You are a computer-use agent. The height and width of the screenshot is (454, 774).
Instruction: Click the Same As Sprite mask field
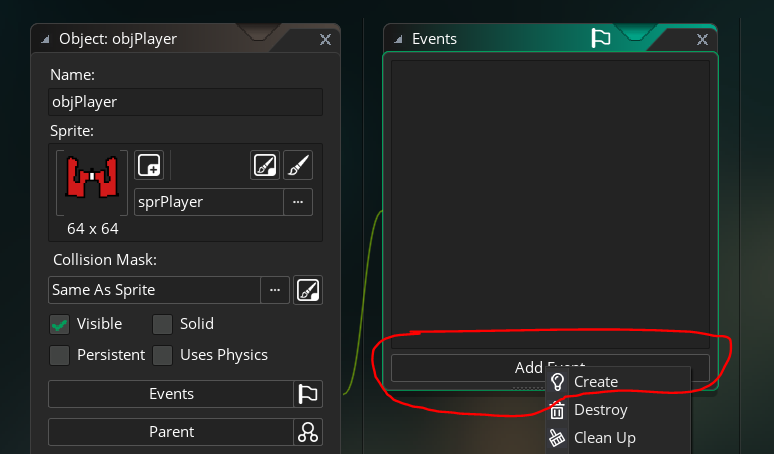click(155, 290)
